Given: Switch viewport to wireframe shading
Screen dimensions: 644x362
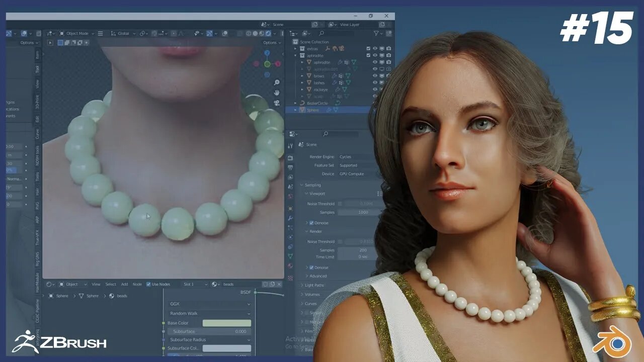Looking at the screenshot, I should [249, 34].
